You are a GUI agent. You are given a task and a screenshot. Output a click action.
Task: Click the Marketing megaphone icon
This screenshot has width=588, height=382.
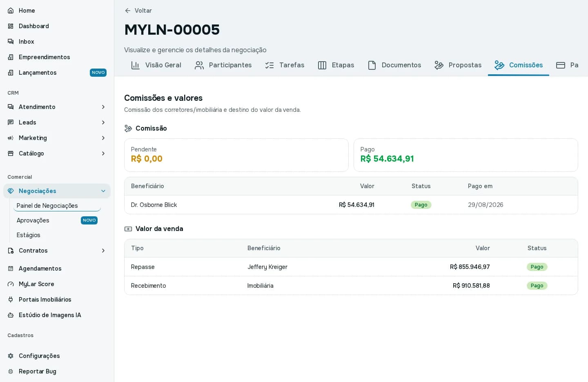tap(11, 138)
